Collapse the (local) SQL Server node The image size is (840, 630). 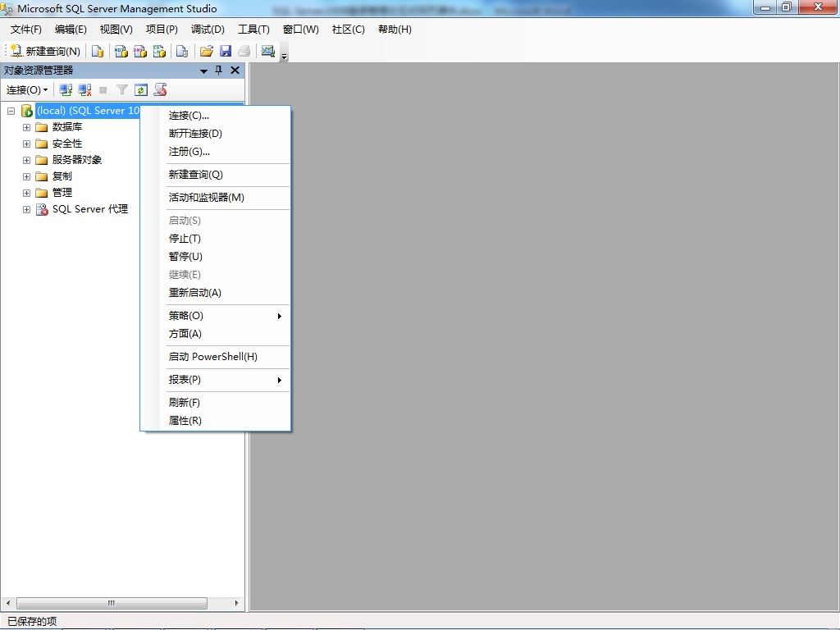[x=11, y=111]
